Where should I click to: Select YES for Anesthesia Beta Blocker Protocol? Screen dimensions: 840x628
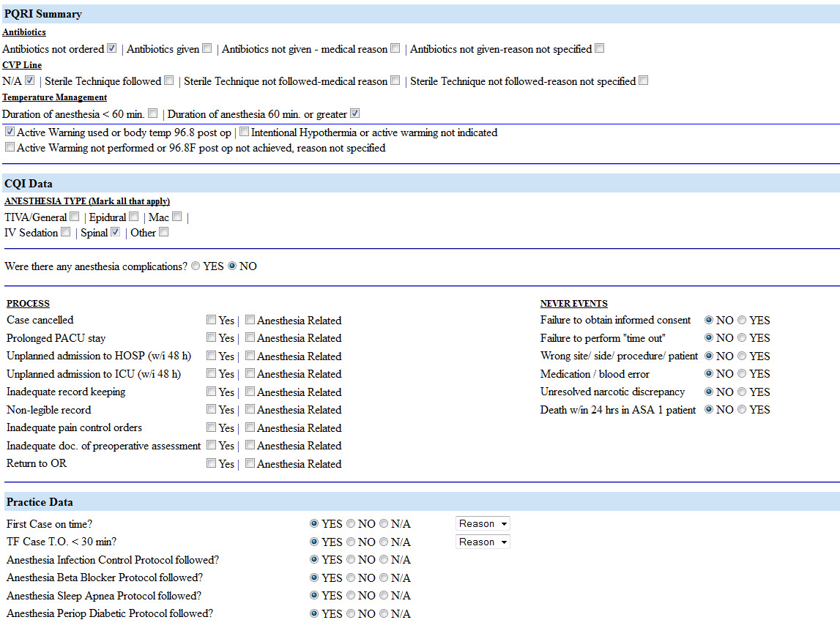pos(314,577)
